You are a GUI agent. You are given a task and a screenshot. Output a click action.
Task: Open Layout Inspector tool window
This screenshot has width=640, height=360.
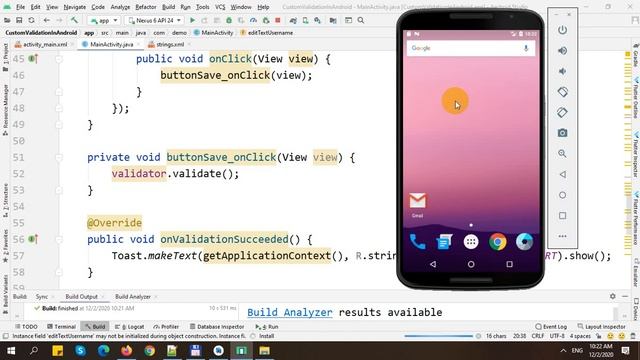click(601, 327)
